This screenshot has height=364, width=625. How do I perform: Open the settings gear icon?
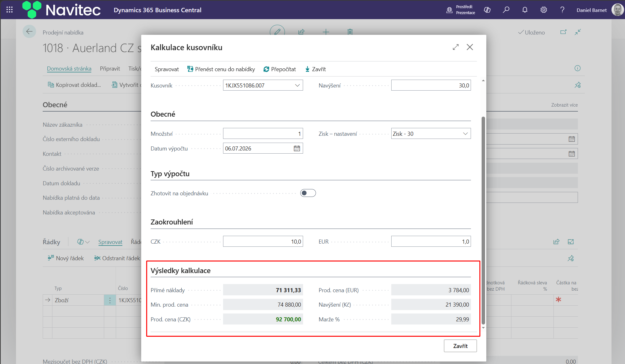pos(543,10)
